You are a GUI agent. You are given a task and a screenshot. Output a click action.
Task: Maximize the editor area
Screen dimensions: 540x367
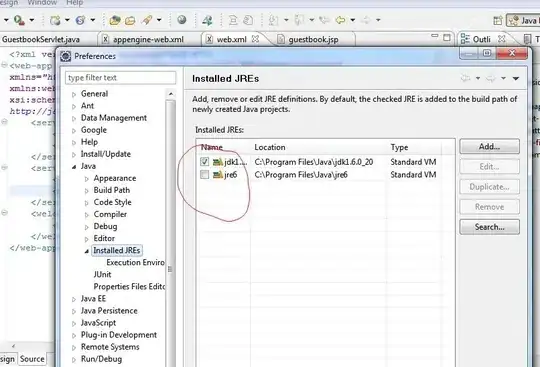point(447,37)
